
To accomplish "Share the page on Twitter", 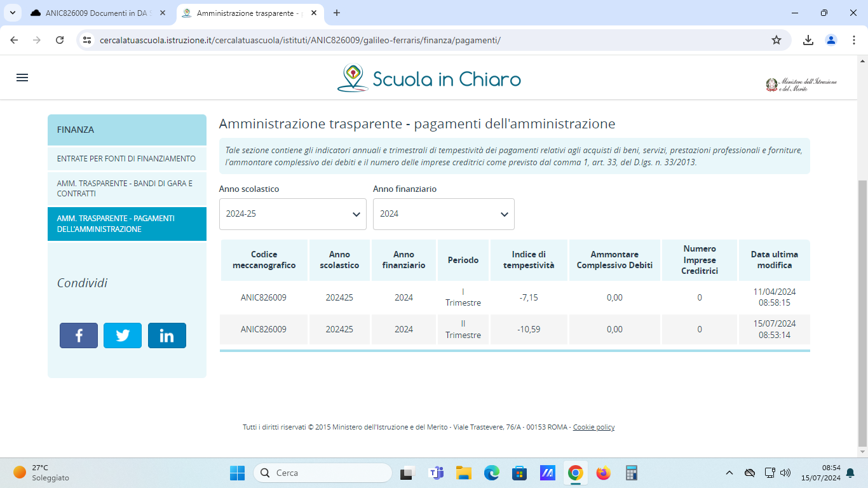I will pos(123,335).
